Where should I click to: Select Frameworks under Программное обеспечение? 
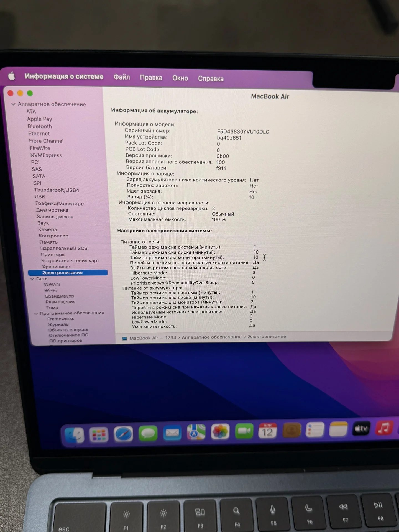click(61, 319)
